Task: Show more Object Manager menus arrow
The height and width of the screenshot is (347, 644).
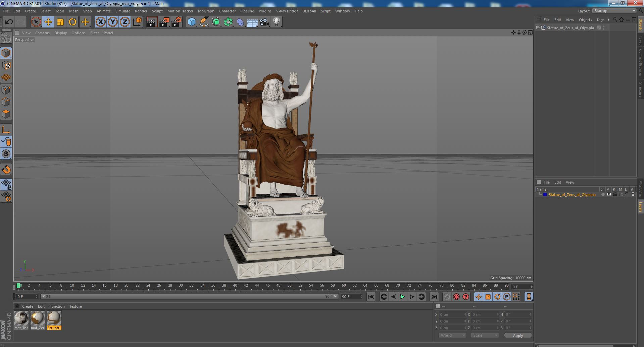Action: tap(608, 20)
